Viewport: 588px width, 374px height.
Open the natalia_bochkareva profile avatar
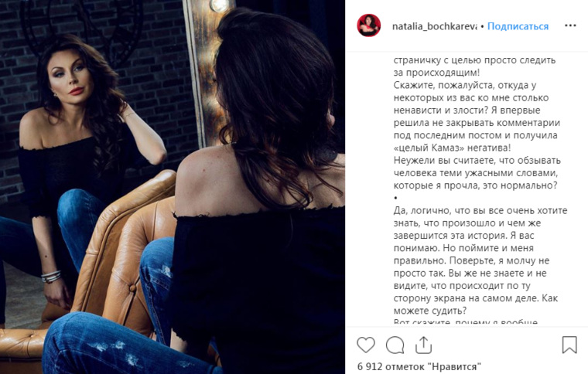coord(368,25)
